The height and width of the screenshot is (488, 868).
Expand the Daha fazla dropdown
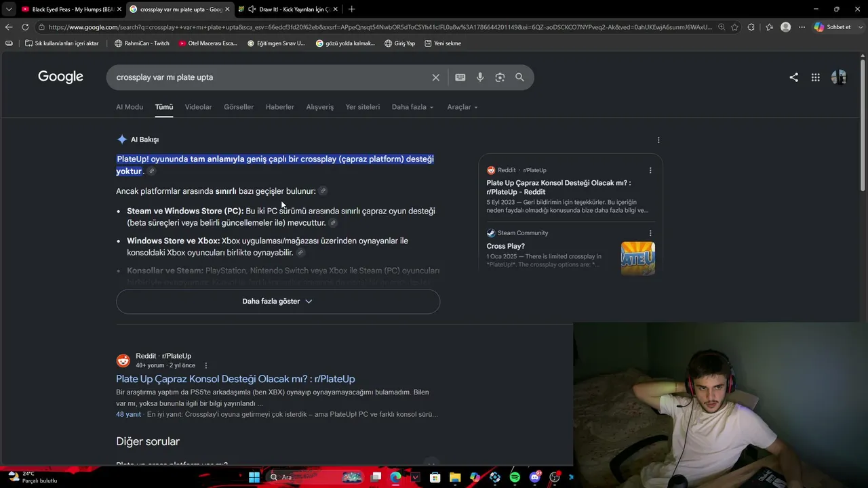412,107
